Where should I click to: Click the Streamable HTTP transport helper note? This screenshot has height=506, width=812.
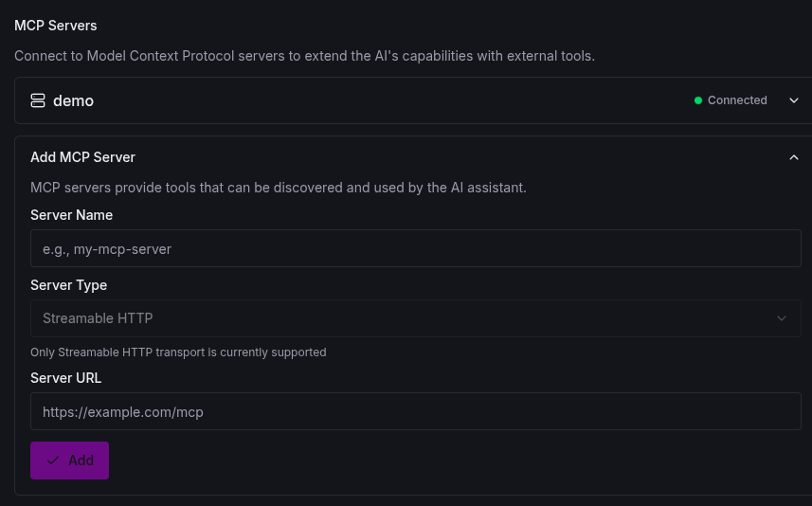[178, 352]
